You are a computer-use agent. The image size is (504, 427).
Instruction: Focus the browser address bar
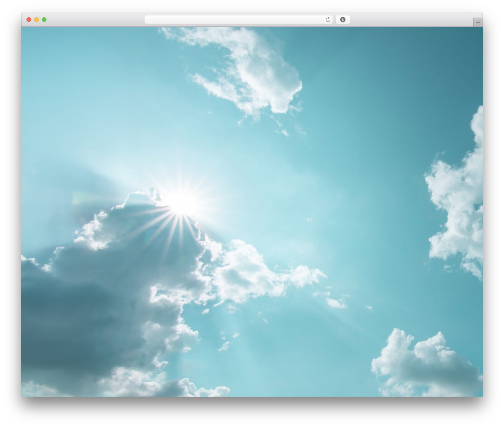pyautogui.click(x=238, y=20)
